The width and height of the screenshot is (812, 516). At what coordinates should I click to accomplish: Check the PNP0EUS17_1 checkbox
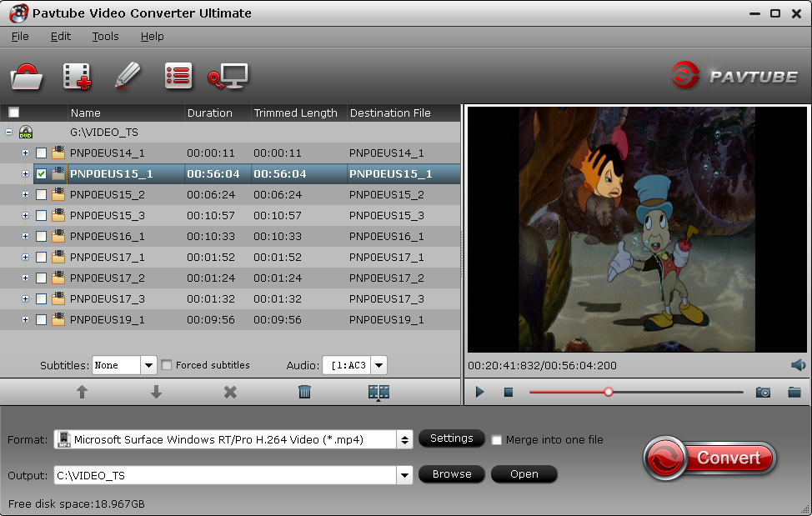coord(42,258)
